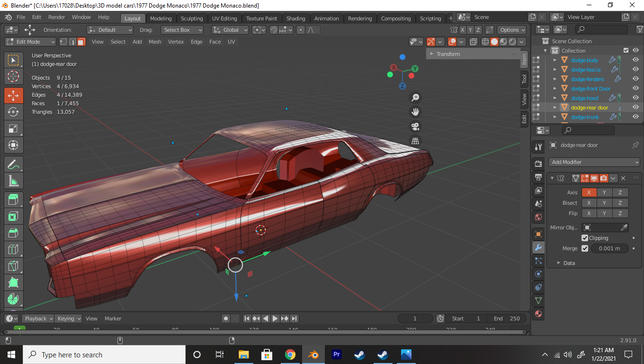Open the Edit Mode dropdown
This screenshot has width=644, height=364.
click(x=30, y=42)
